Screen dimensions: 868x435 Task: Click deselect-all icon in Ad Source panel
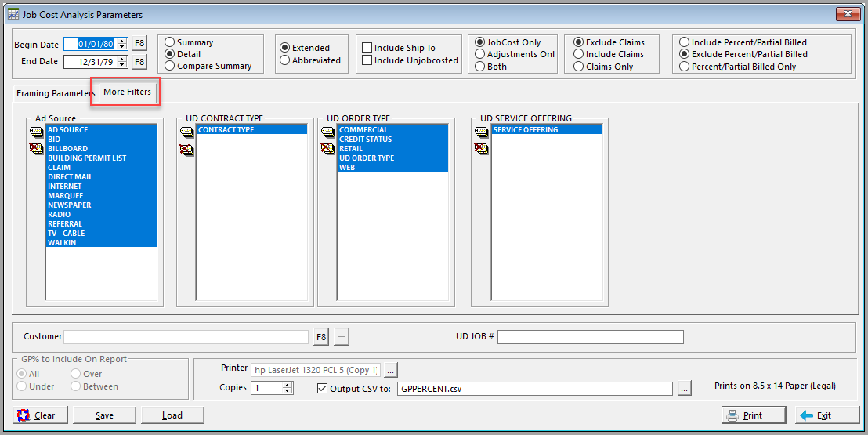pyautogui.click(x=36, y=148)
